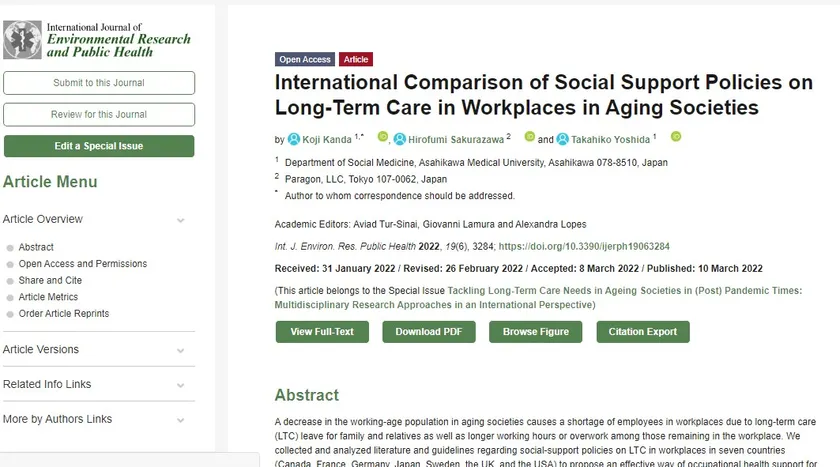
Task: Open Hirofumi Sakurazawa's ORCID icon
Action: (530, 137)
